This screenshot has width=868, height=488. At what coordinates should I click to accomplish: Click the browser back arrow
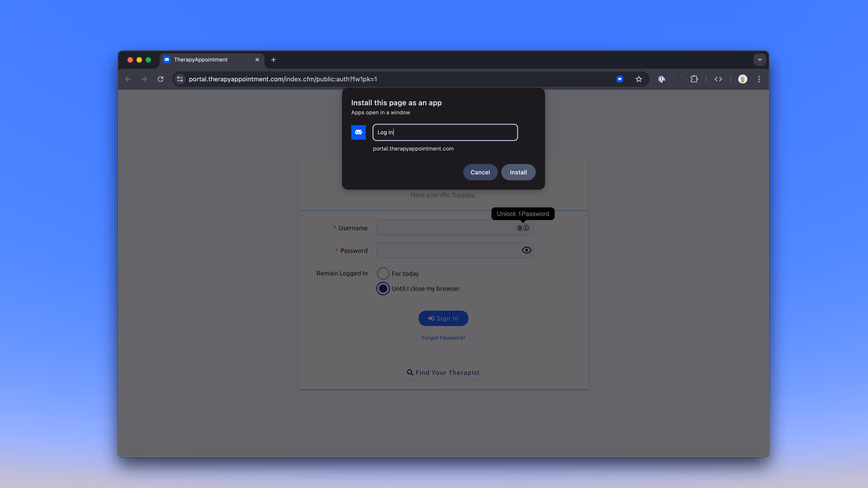(128, 79)
